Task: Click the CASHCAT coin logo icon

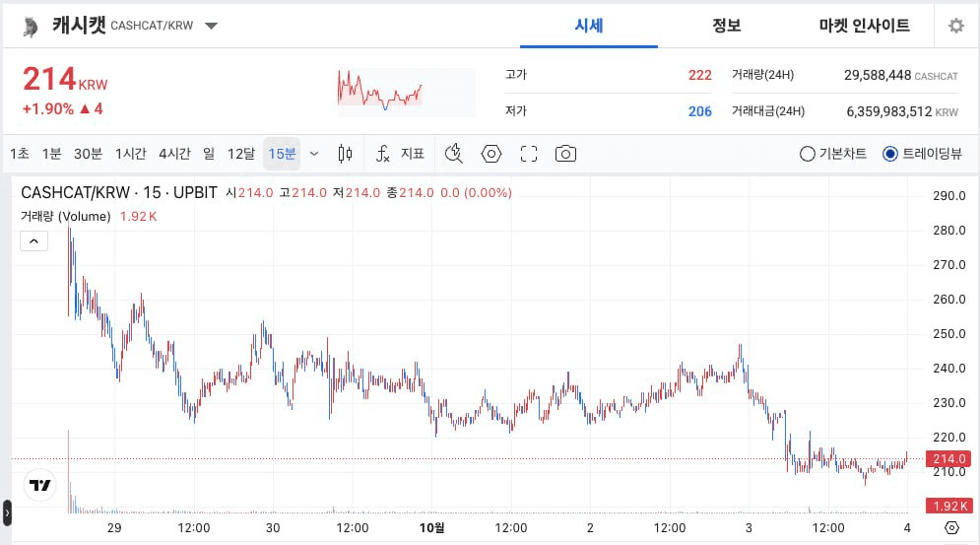Action: 30,27
